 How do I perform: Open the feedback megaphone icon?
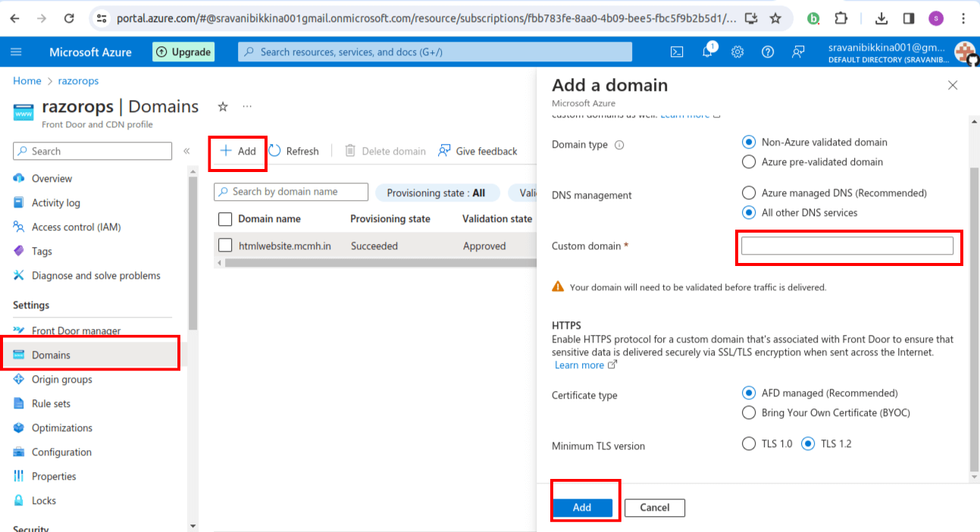click(x=798, y=52)
